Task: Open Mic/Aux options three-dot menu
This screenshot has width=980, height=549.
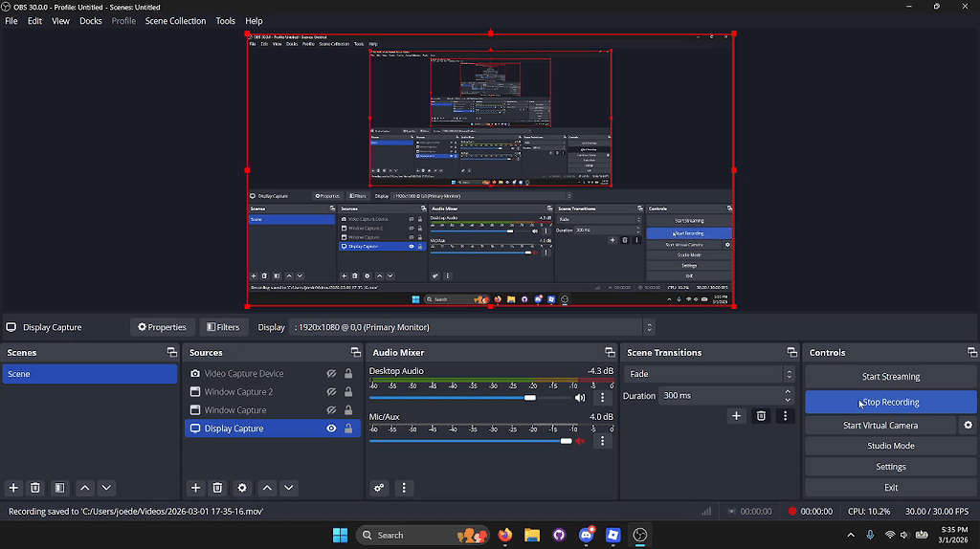Action: (x=603, y=441)
